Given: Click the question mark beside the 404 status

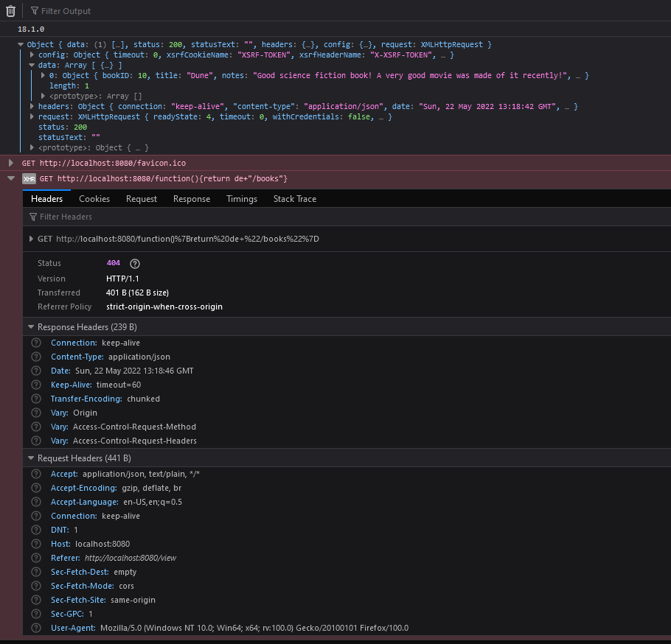Looking at the screenshot, I should tap(134, 263).
